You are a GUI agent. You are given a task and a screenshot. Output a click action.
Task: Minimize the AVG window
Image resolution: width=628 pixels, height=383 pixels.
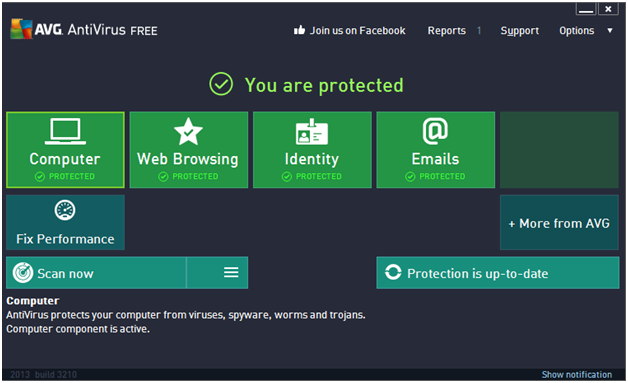[x=586, y=9]
